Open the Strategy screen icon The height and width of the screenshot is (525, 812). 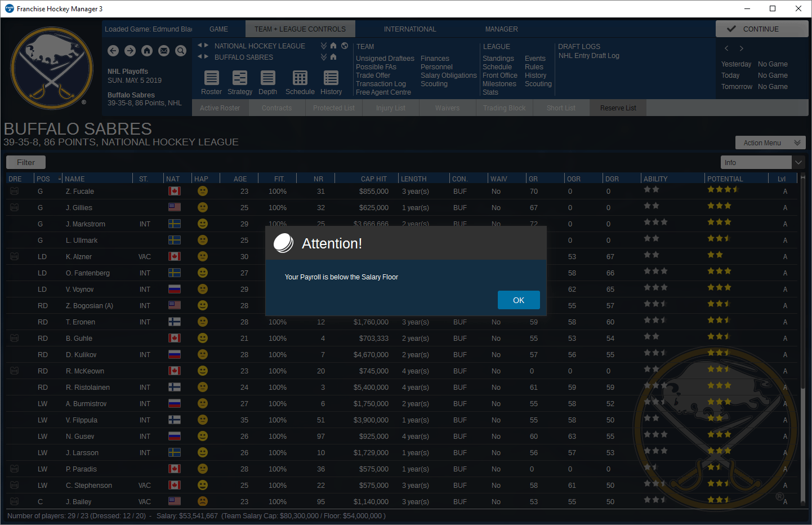pyautogui.click(x=240, y=78)
